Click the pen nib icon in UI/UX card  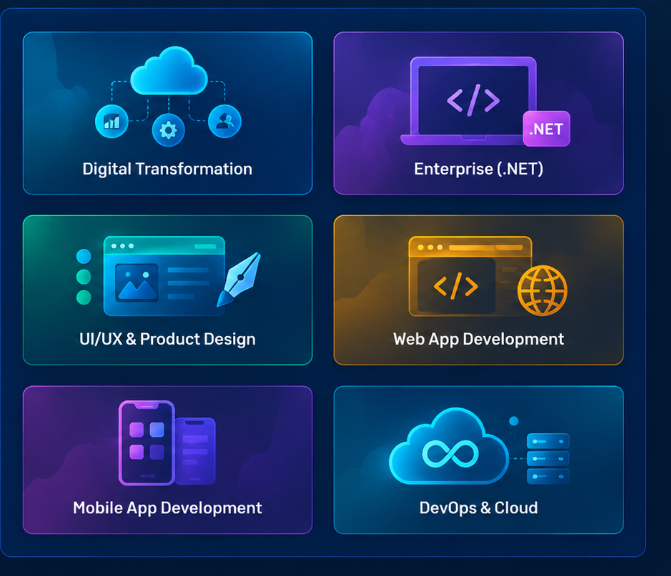(x=239, y=279)
